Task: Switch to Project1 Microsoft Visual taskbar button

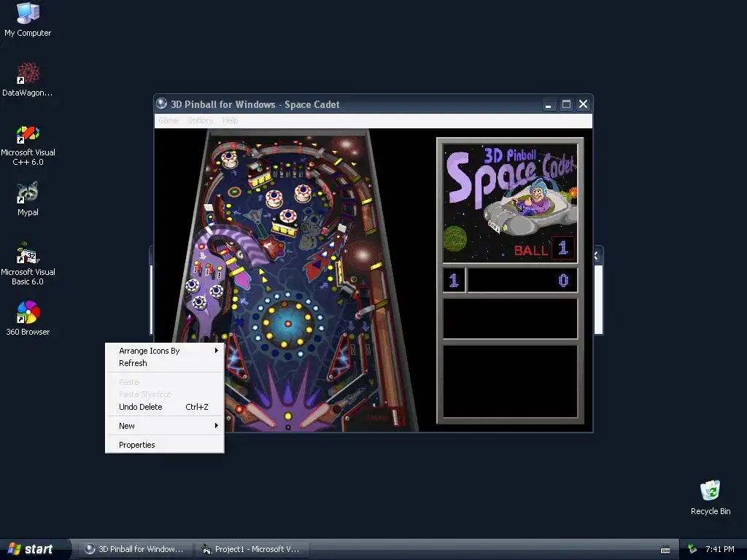Action: [252, 549]
